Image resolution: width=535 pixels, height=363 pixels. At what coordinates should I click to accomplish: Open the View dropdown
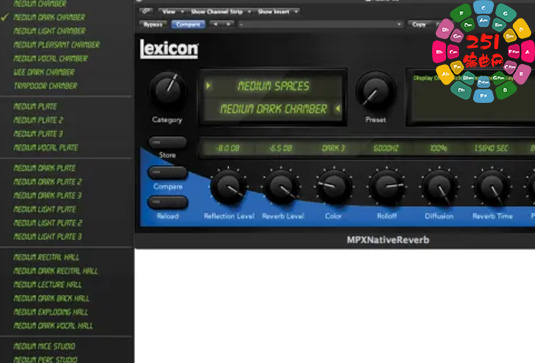point(172,12)
